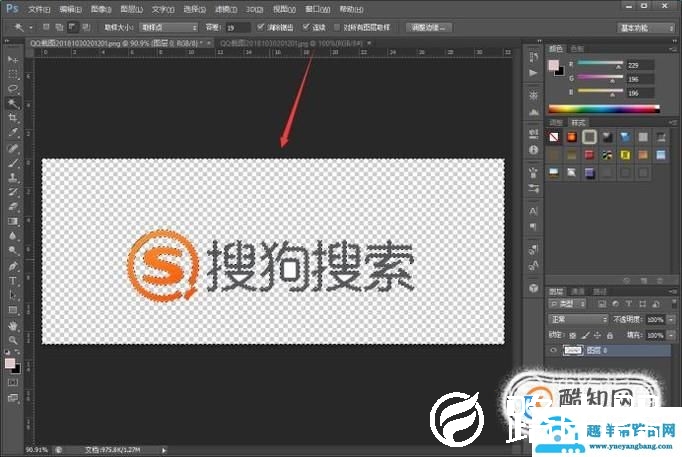The height and width of the screenshot is (457, 682).
Task: Open the collapsed History panel icon
Action: (534, 57)
